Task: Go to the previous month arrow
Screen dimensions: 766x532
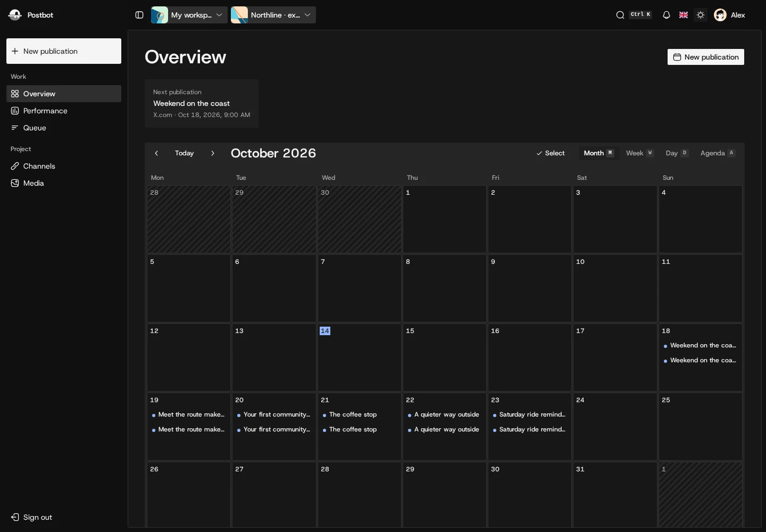Action: pos(156,153)
